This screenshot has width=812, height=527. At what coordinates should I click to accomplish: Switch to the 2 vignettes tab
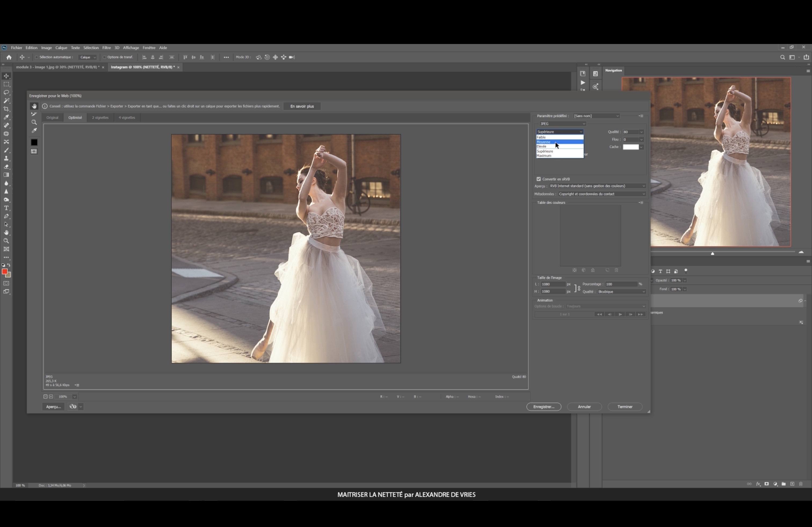tap(100, 118)
